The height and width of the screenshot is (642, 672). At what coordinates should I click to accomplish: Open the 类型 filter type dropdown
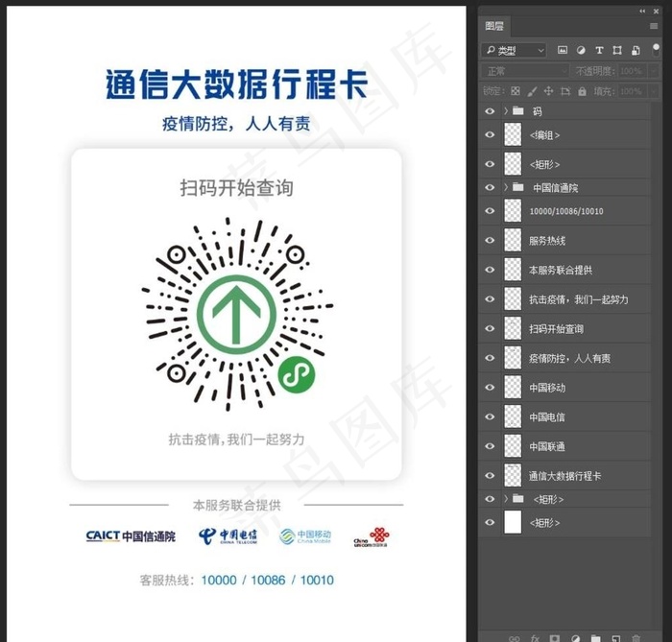pos(515,51)
